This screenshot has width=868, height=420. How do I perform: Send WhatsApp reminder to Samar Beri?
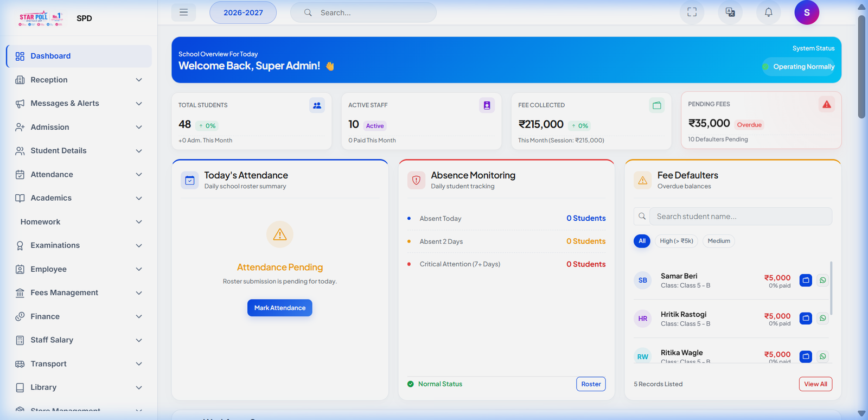[x=823, y=281]
